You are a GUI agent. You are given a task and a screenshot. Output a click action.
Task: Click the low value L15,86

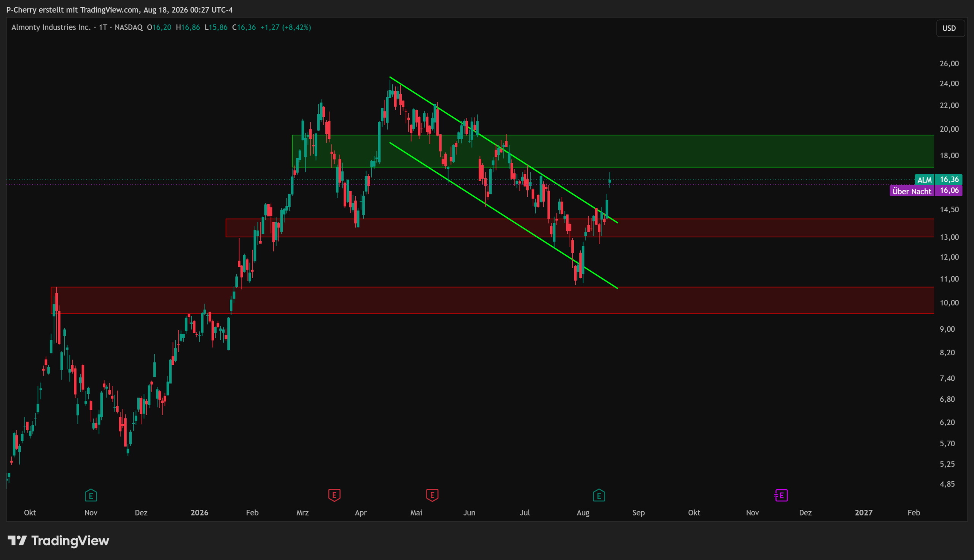point(216,27)
